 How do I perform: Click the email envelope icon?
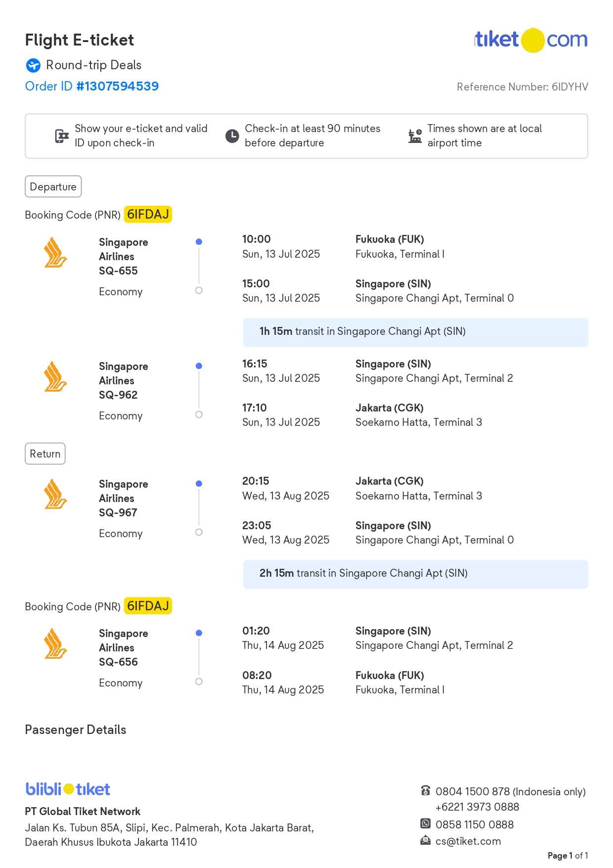tap(425, 840)
